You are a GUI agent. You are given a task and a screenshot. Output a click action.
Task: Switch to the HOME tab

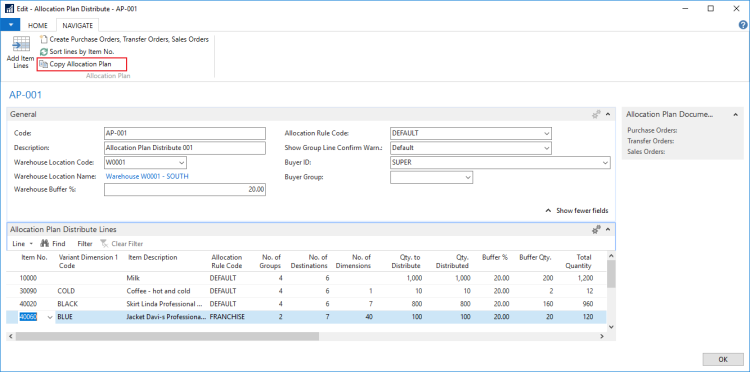tap(38, 25)
